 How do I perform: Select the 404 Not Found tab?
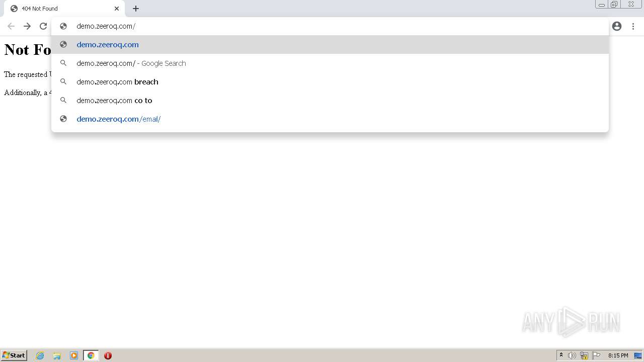click(x=64, y=9)
